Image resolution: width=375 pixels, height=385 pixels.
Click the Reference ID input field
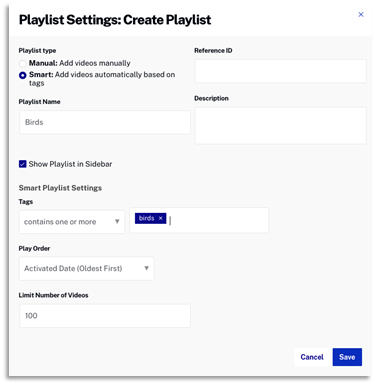click(x=280, y=71)
